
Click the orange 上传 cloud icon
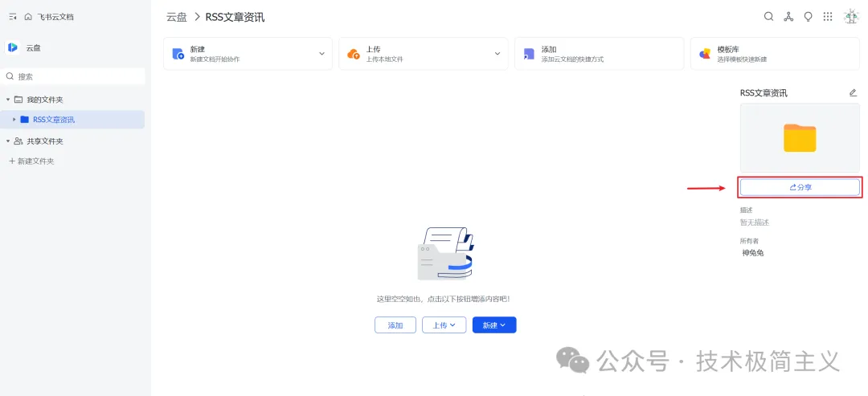(x=353, y=54)
